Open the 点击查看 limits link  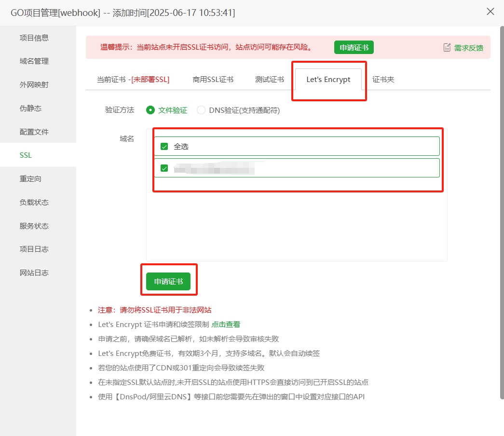[x=224, y=324]
